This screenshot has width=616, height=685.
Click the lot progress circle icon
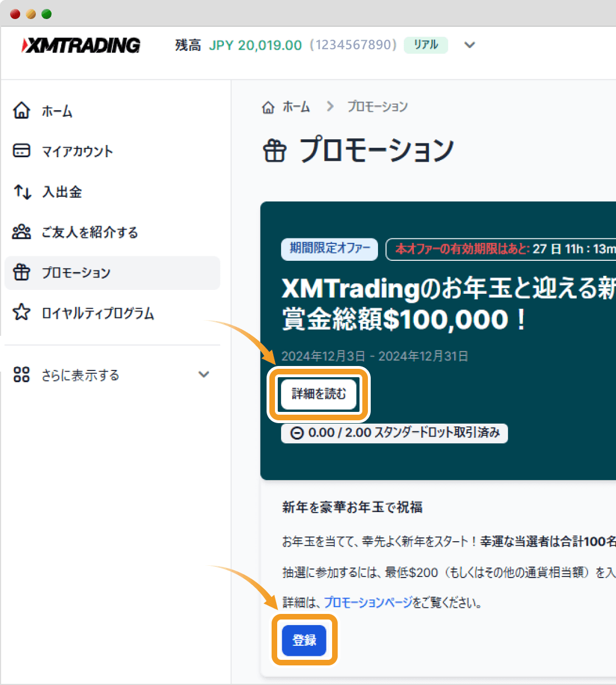(297, 433)
